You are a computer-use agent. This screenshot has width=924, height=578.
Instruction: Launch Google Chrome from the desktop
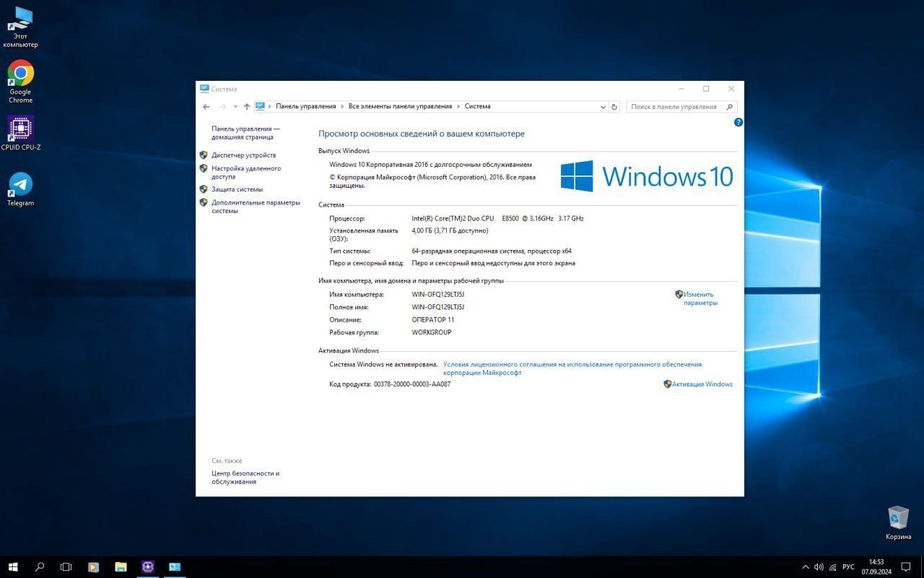click(20, 82)
